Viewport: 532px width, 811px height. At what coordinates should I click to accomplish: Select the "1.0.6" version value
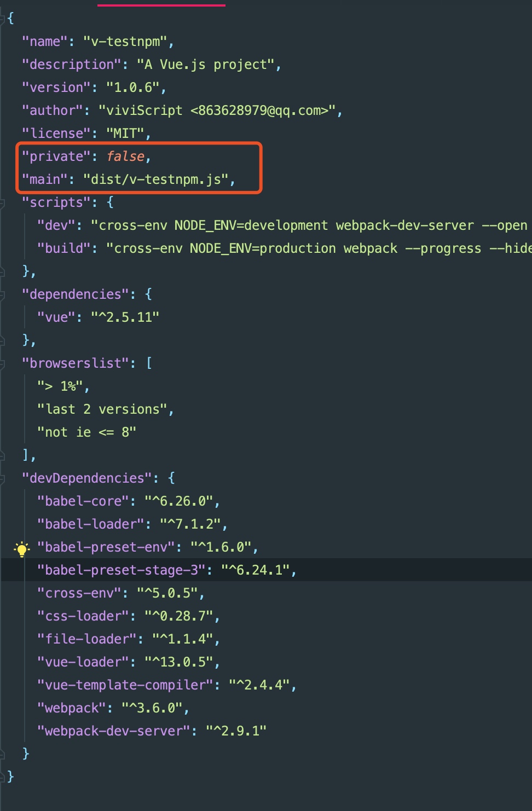133,88
